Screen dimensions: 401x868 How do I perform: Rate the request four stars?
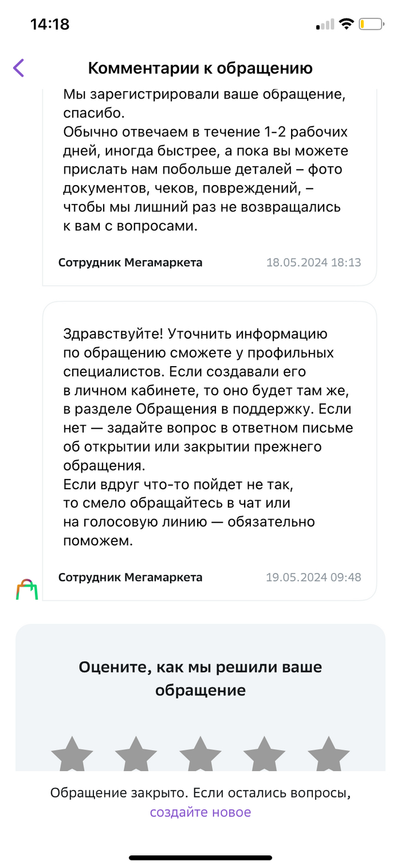265,753
